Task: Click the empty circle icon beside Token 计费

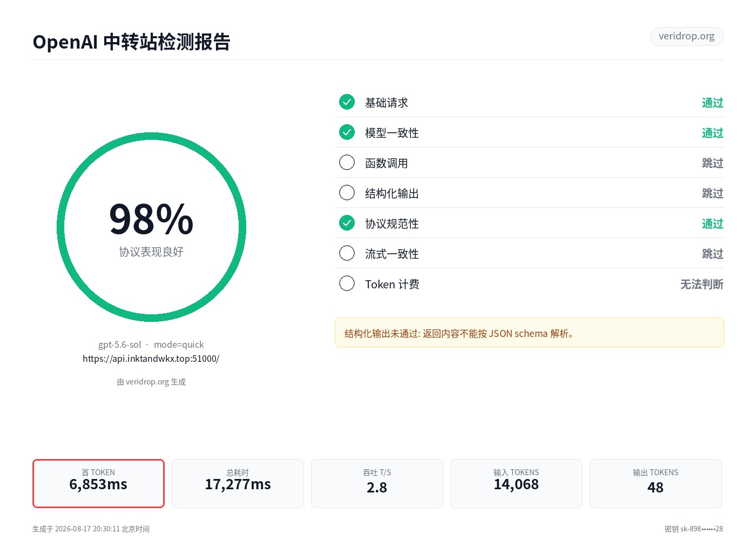Action: pyautogui.click(x=347, y=283)
